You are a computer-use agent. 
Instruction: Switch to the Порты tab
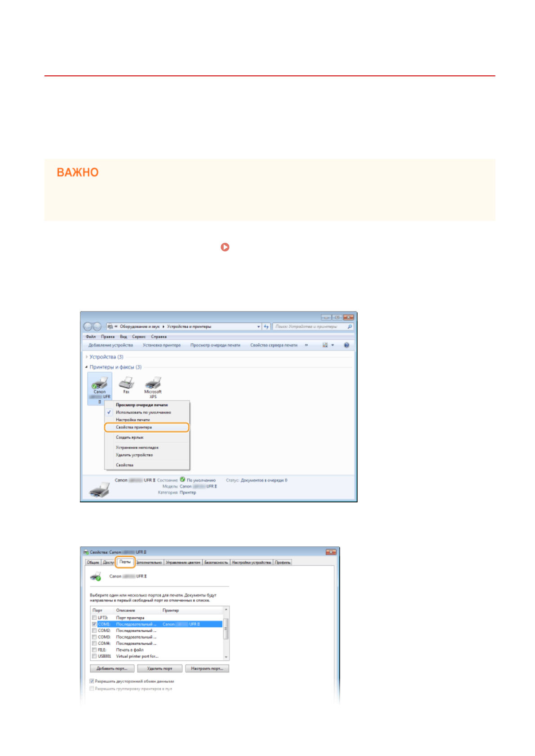point(125,562)
